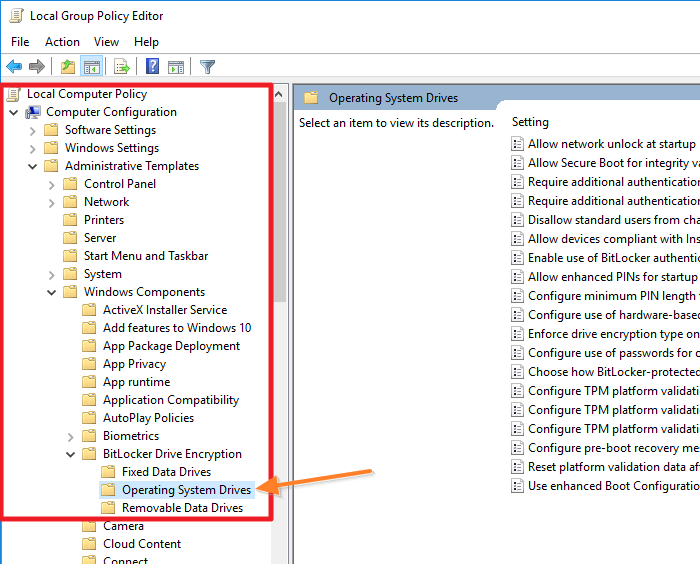The width and height of the screenshot is (700, 564).
Task: Click the policy icon beside Disallow standard users
Action: click(x=517, y=220)
